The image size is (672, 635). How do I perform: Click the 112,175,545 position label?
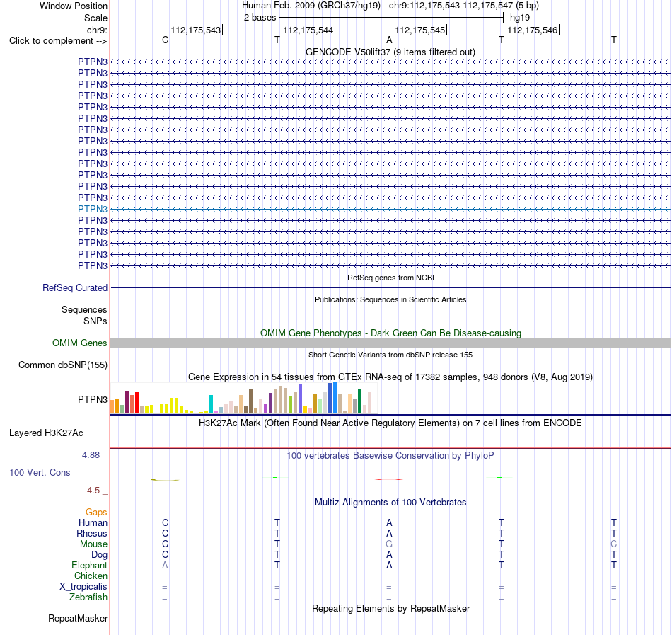pyautogui.click(x=420, y=30)
